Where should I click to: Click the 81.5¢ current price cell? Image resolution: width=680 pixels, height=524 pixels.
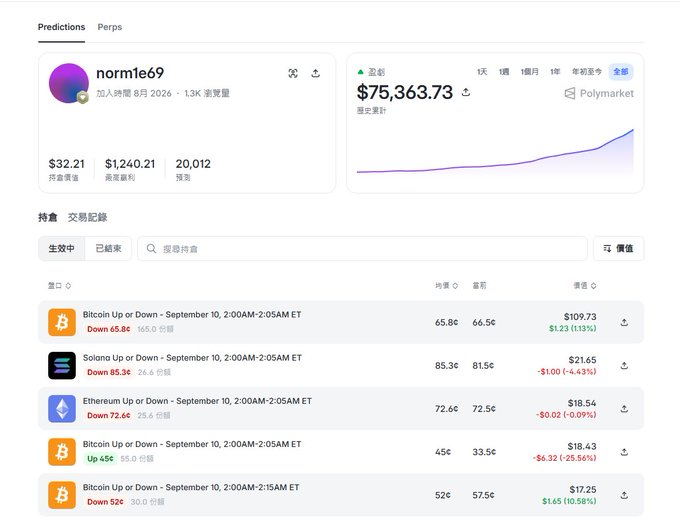483,366
